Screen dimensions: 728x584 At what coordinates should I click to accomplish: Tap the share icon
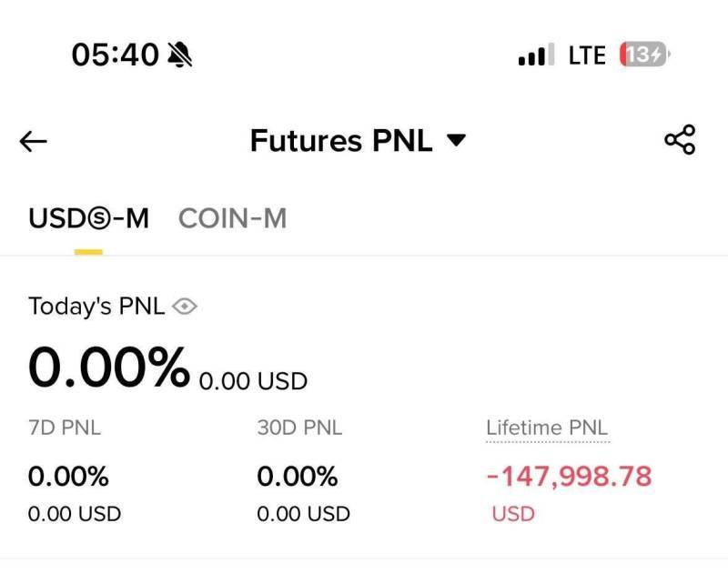click(680, 139)
